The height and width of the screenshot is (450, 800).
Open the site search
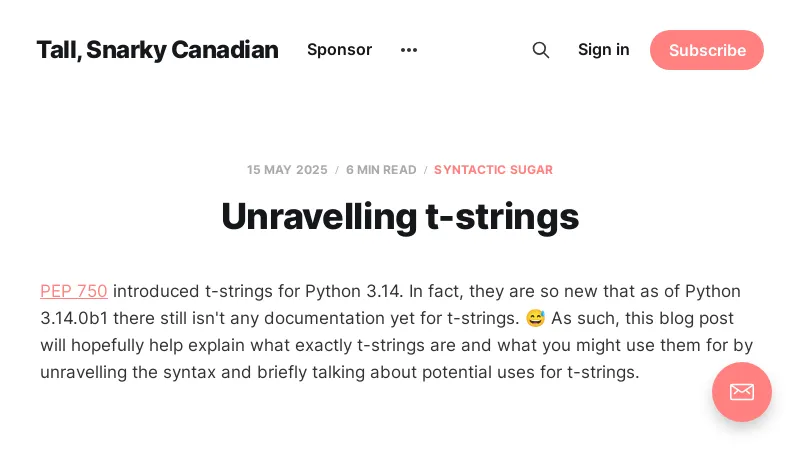(541, 50)
